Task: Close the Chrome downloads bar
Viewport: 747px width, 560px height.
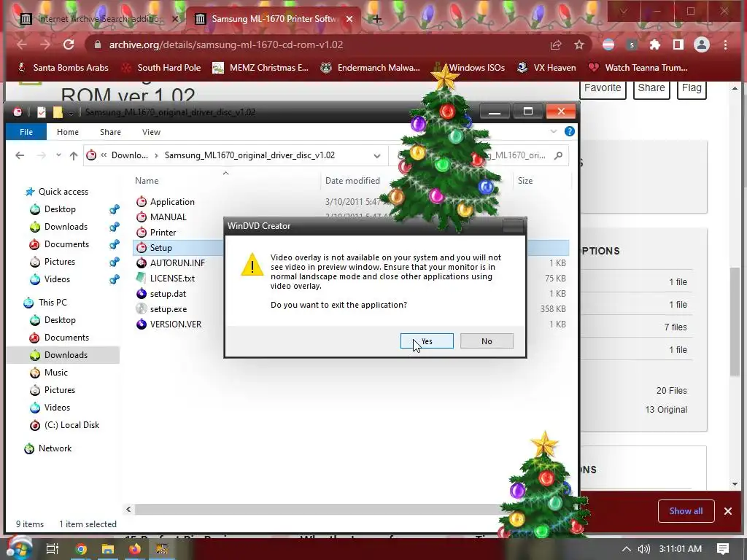Action: 728,511
